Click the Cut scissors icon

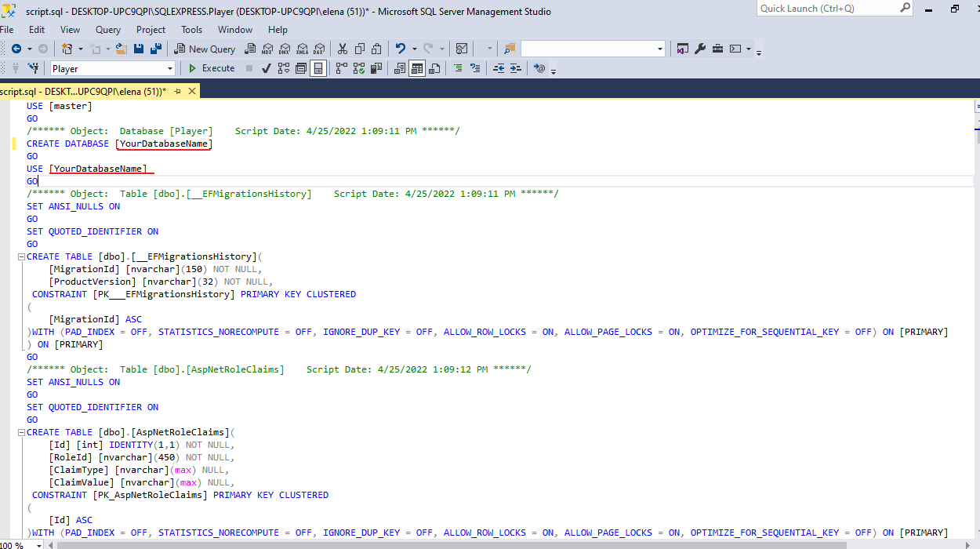343,49
